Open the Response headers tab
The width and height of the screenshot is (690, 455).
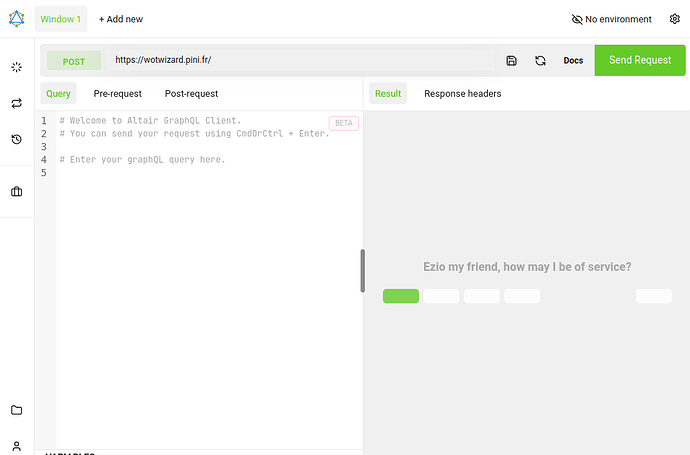tap(462, 94)
